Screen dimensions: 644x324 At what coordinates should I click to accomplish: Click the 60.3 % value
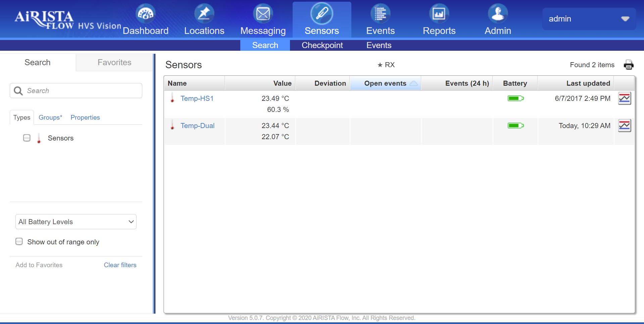coord(278,110)
